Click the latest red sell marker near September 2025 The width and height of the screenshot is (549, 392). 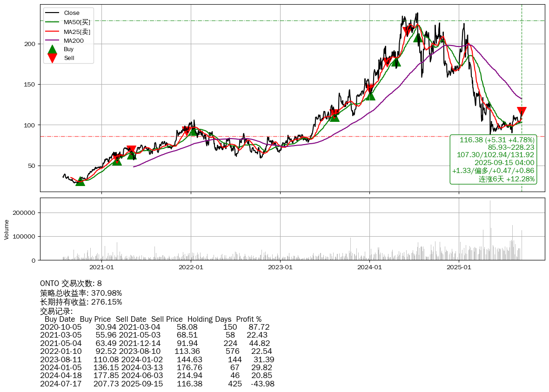pos(522,112)
